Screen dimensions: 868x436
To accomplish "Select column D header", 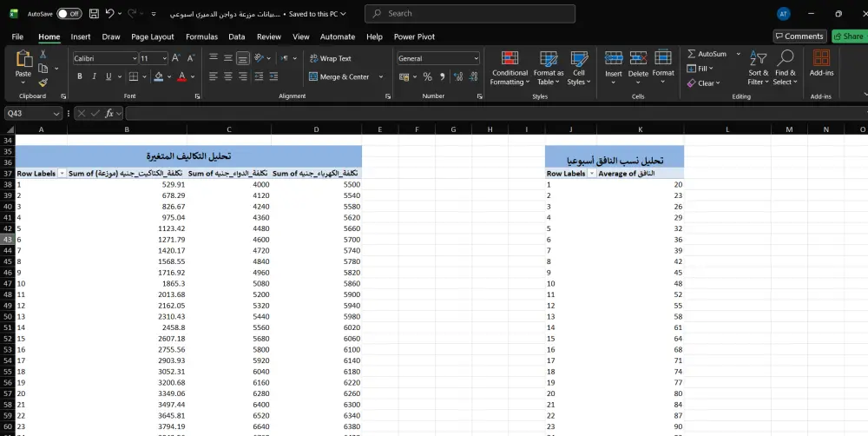I will tap(316, 129).
